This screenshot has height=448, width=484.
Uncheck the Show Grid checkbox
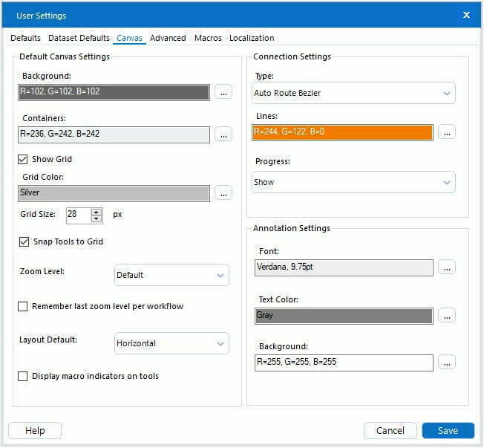[x=23, y=159]
